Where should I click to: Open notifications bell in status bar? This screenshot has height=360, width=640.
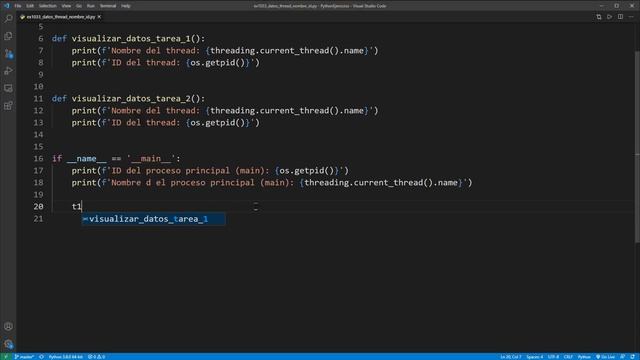coord(632,357)
